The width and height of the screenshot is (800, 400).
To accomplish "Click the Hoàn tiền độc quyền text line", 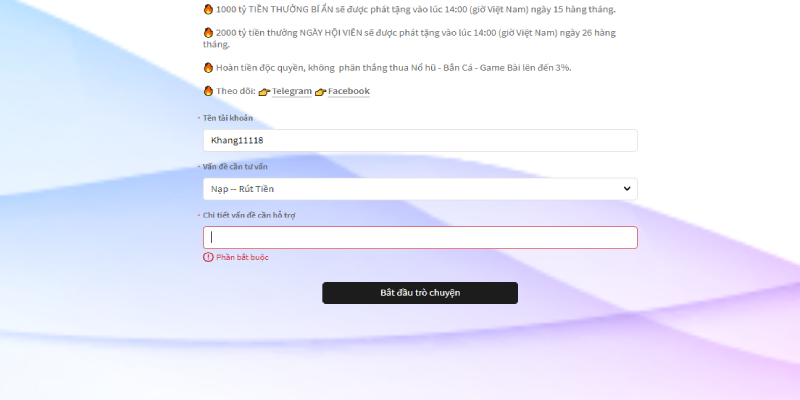I will pyautogui.click(x=393, y=67).
